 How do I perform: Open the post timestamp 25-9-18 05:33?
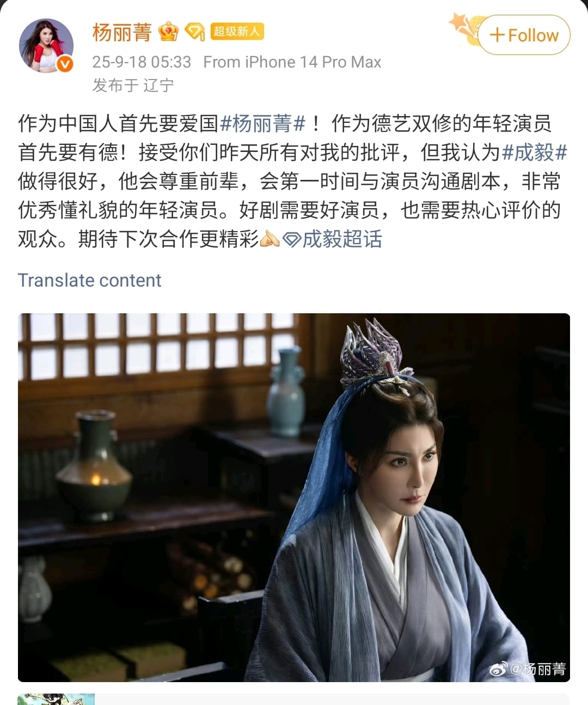[142, 62]
